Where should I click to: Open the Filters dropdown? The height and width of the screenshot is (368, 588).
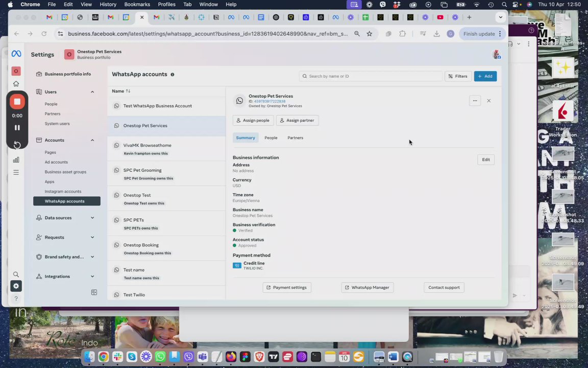click(458, 76)
